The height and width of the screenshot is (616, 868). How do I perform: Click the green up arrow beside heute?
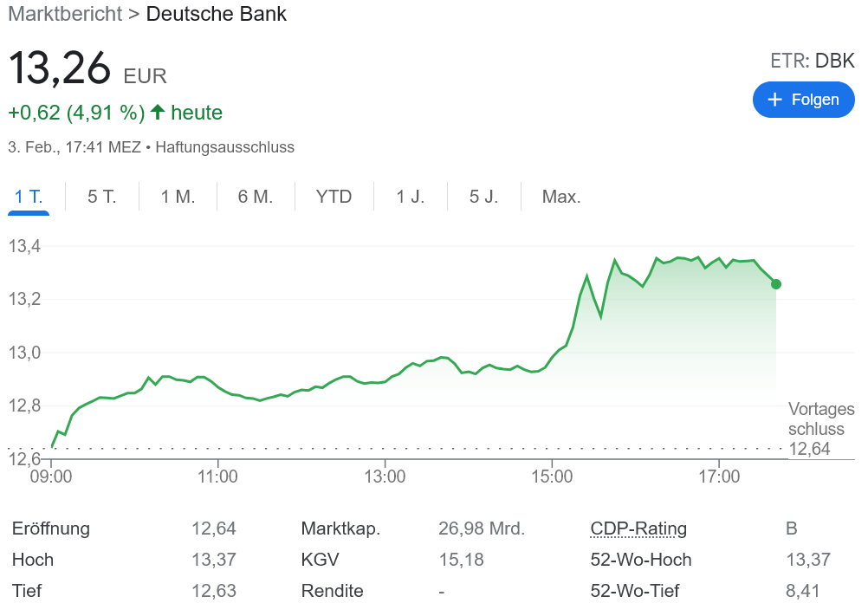(158, 112)
